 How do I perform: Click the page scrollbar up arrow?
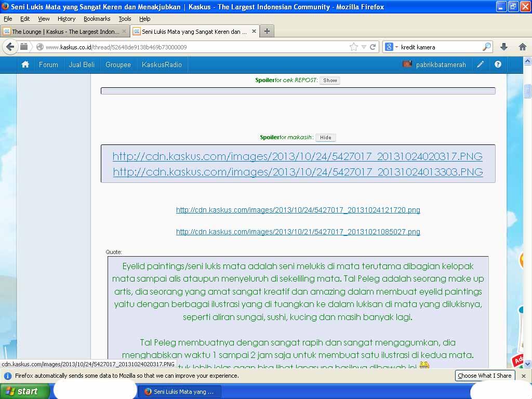527,61
